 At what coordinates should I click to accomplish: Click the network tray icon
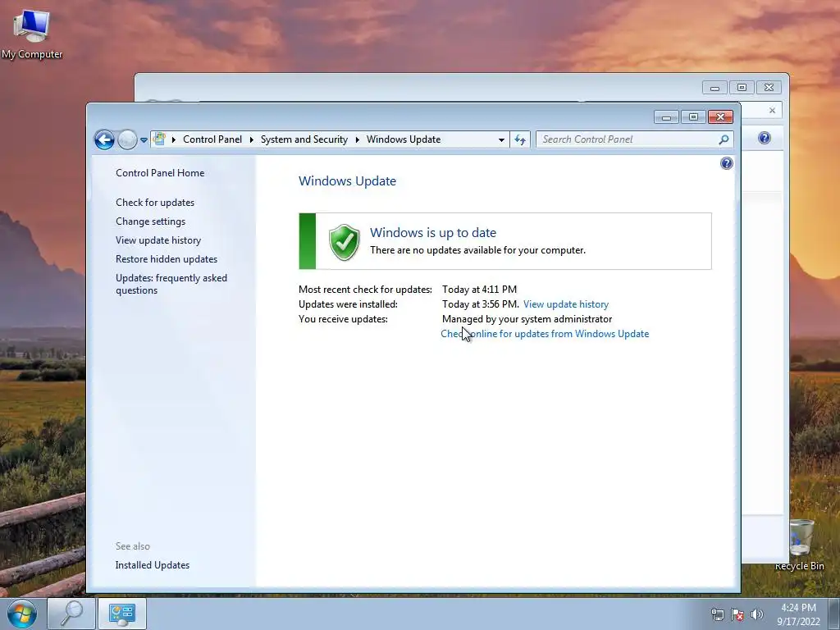pyautogui.click(x=717, y=614)
